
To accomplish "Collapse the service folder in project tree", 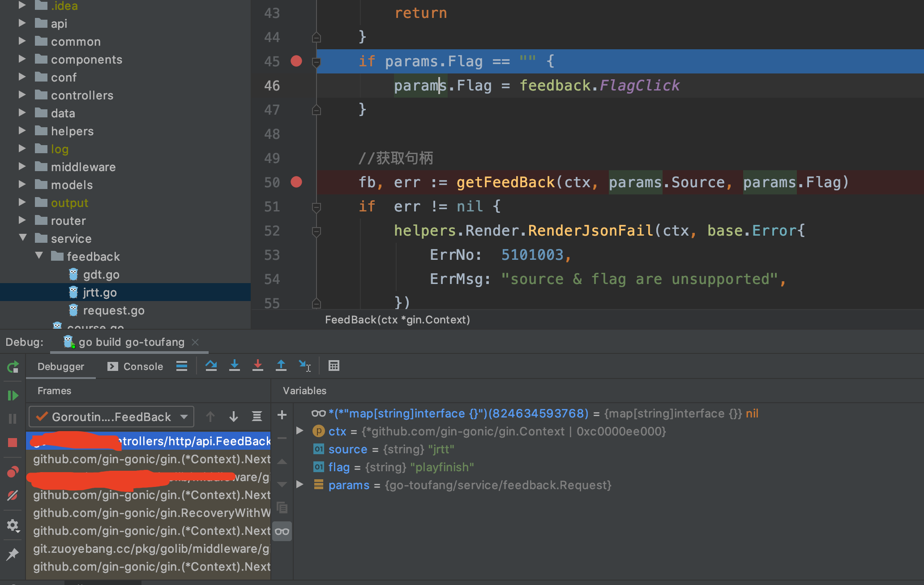I will tap(23, 238).
